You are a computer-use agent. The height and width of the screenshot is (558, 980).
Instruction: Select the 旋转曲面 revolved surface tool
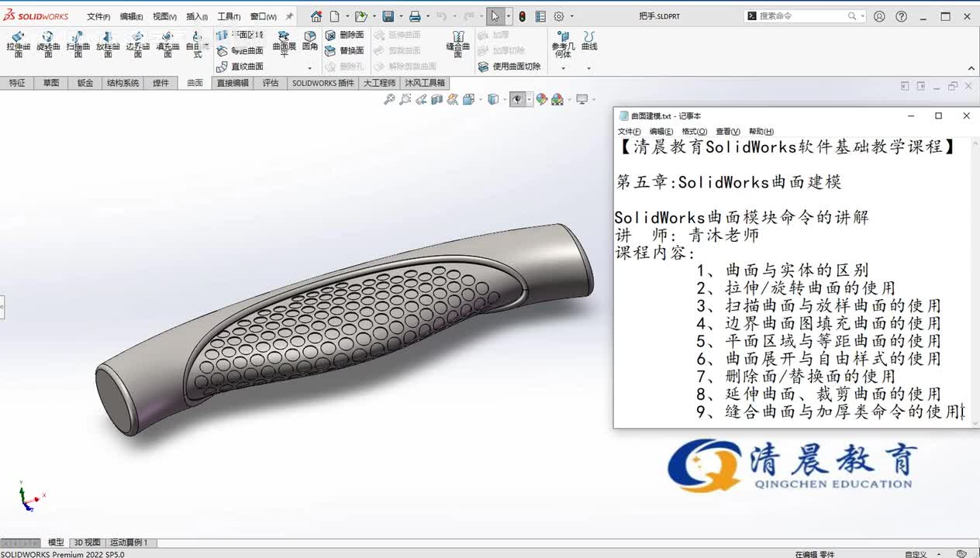[48, 45]
